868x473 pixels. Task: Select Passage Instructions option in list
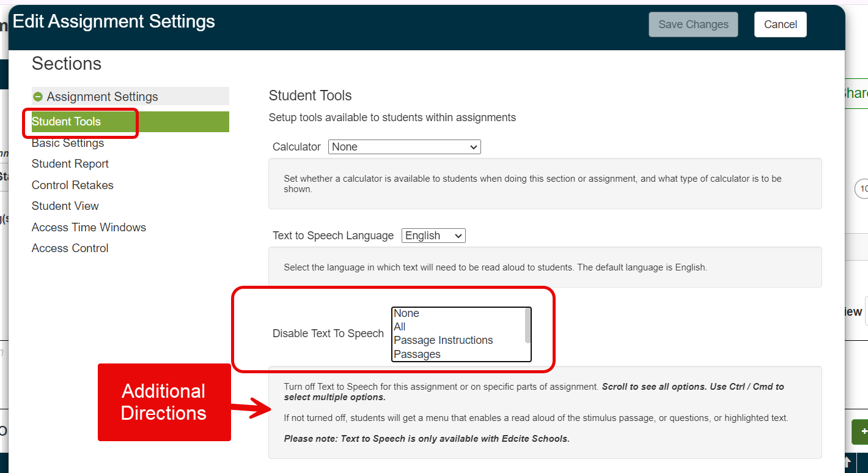(458, 340)
